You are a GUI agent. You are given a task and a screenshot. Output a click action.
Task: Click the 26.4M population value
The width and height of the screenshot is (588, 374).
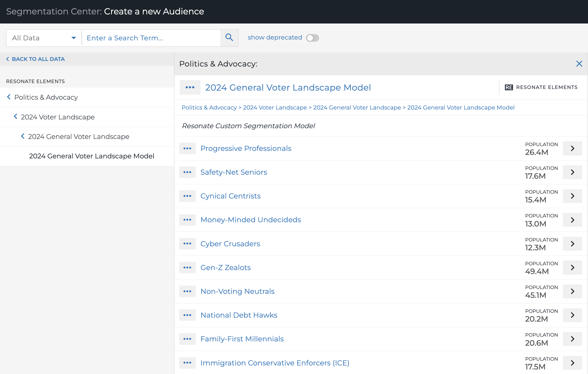pos(536,152)
